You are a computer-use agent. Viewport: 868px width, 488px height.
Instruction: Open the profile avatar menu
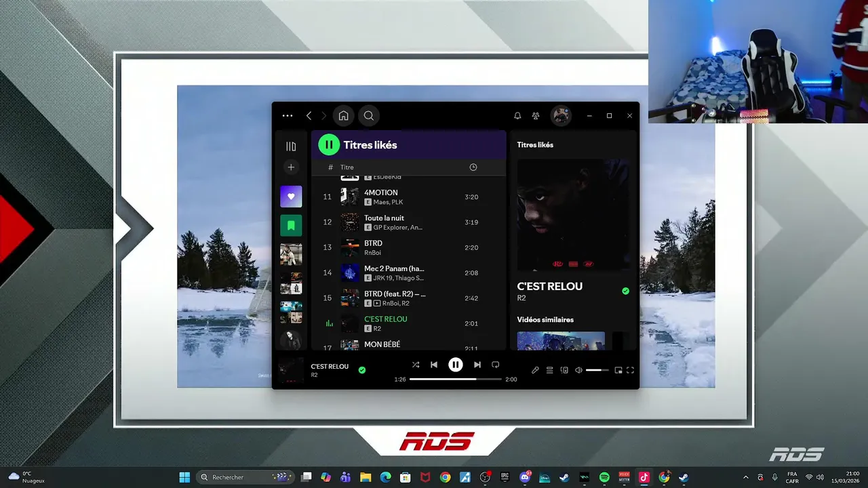(560, 116)
